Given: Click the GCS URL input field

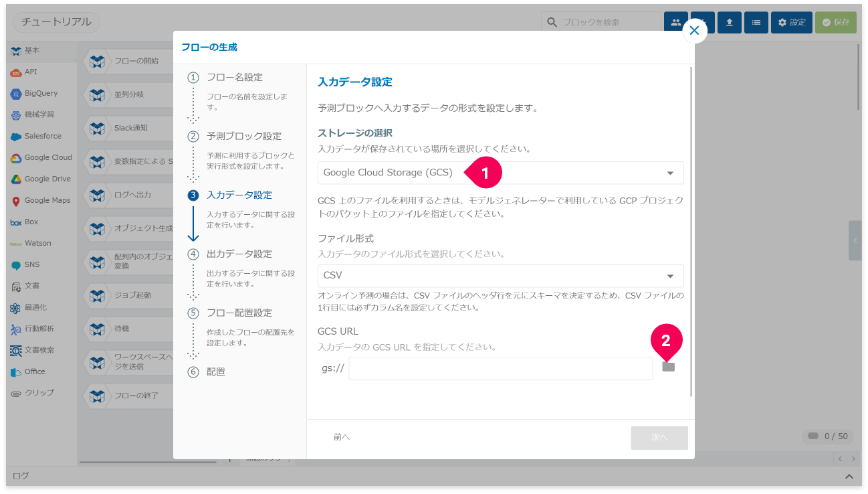Looking at the screenshot, I should tap(501, 368).
